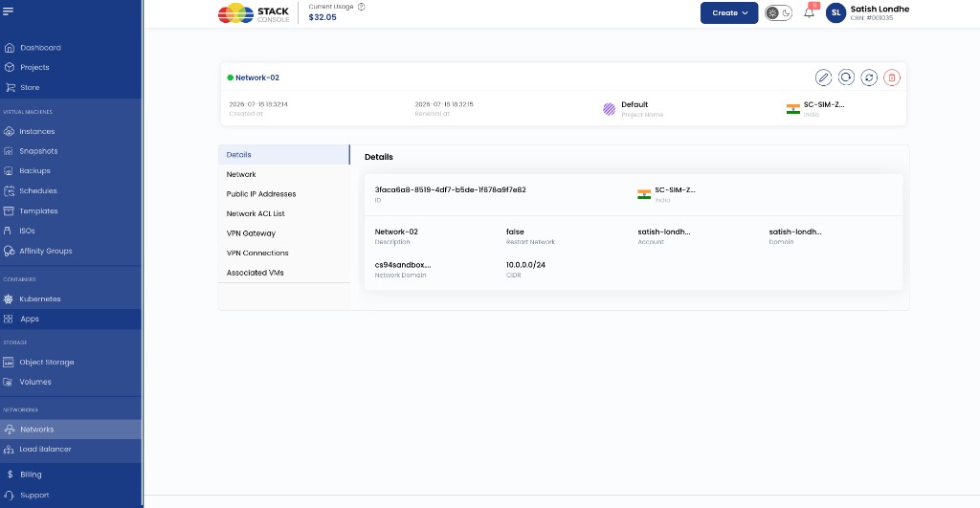Screen dimensions: 980x508
Task: Click the ISOs sidebar icon
Action: click(x=8, y=231)
